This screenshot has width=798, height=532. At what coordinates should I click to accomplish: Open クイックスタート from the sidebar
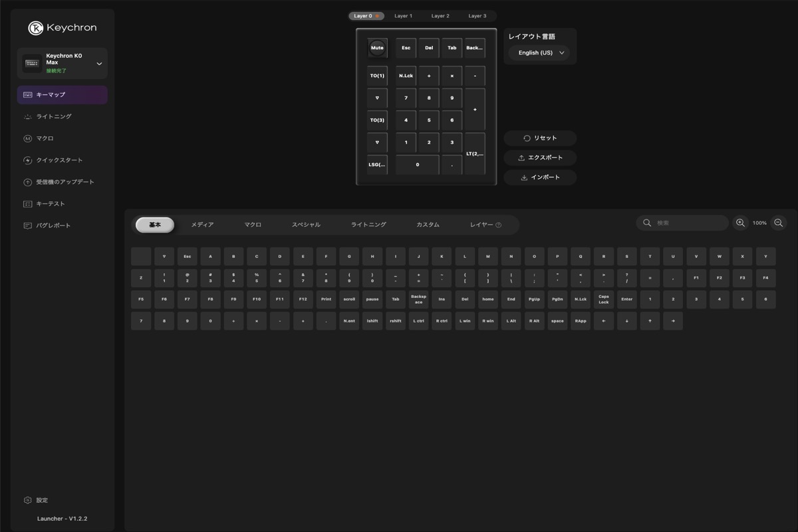pos(62,160)
